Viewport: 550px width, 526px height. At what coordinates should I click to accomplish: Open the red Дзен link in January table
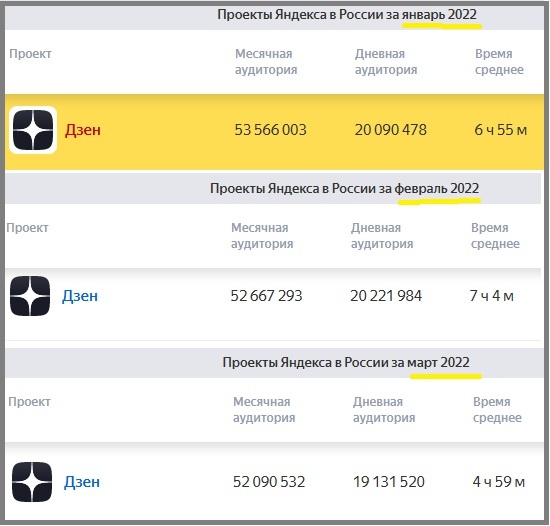(x=83, y=130)
